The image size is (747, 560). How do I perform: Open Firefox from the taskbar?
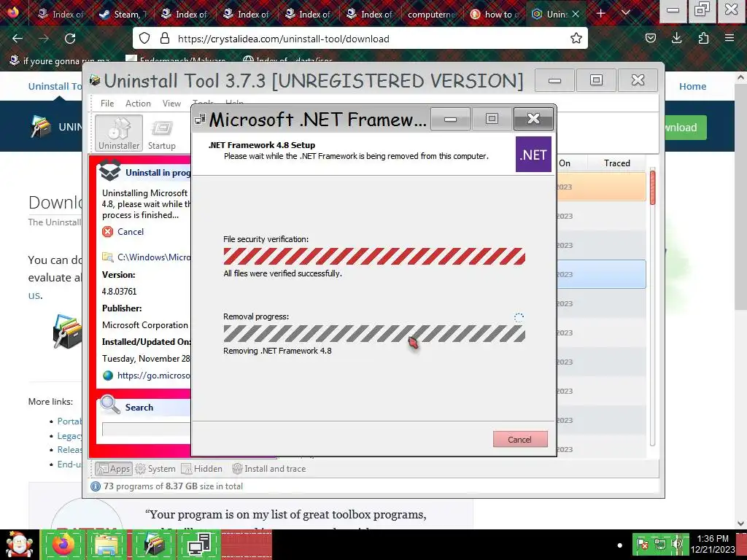pyautogui.click(x=63, y=544)
